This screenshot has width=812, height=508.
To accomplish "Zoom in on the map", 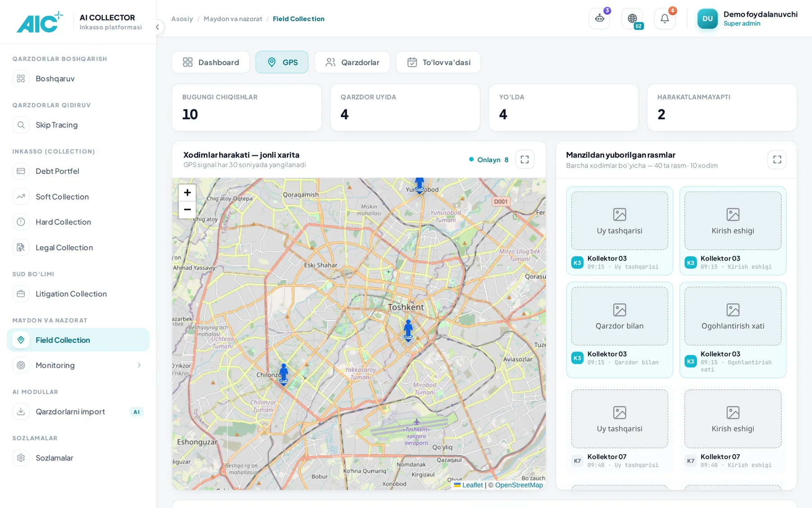I will pos(187,192).
